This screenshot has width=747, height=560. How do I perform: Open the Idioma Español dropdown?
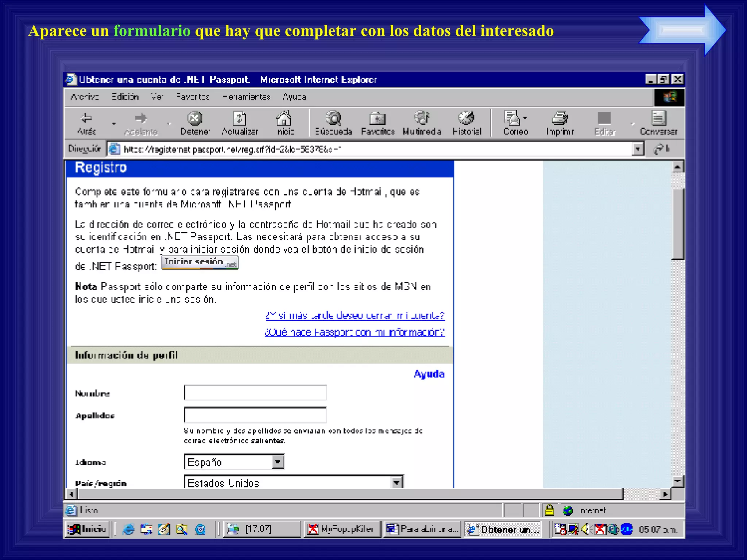tap(234, 462)
